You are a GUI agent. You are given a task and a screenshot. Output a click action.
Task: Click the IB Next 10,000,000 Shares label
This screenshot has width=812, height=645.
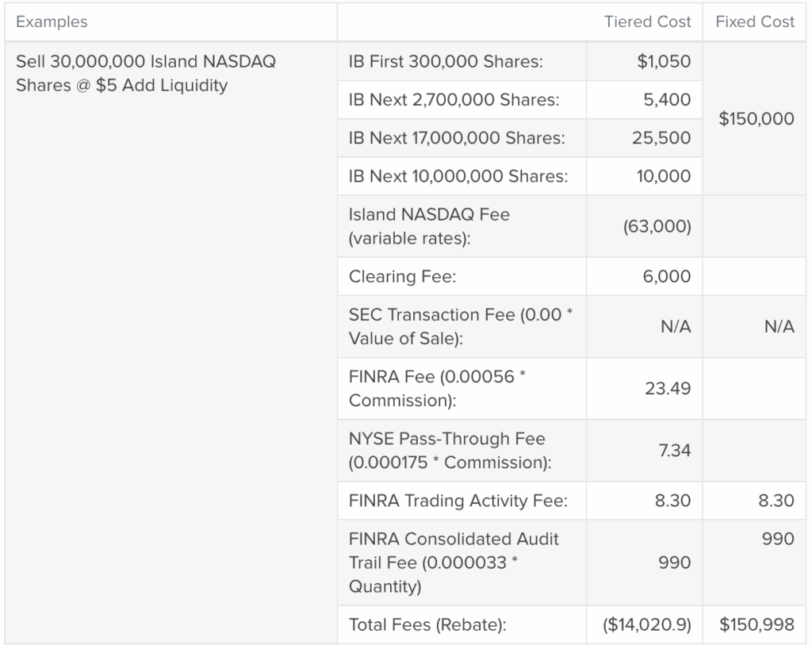point(458,176)
